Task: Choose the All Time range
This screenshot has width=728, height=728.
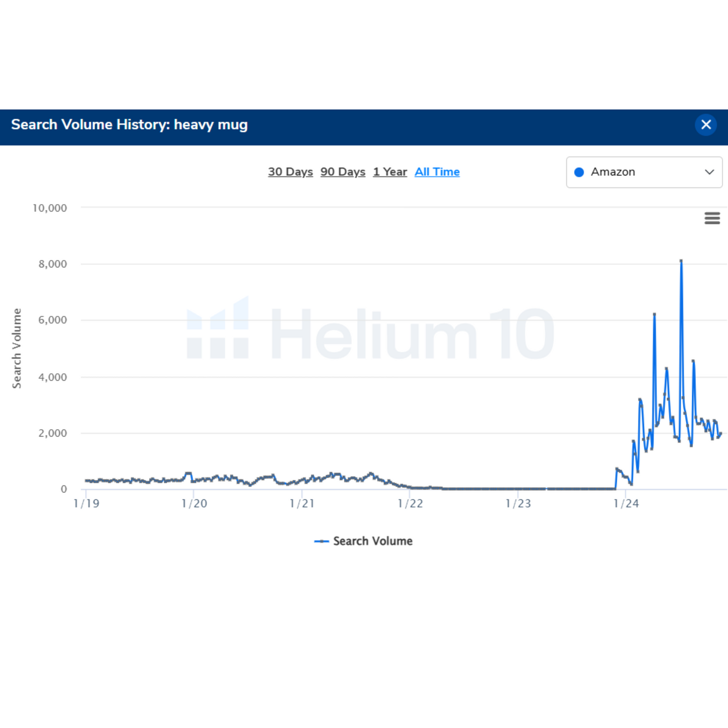Action: point(437,172)
